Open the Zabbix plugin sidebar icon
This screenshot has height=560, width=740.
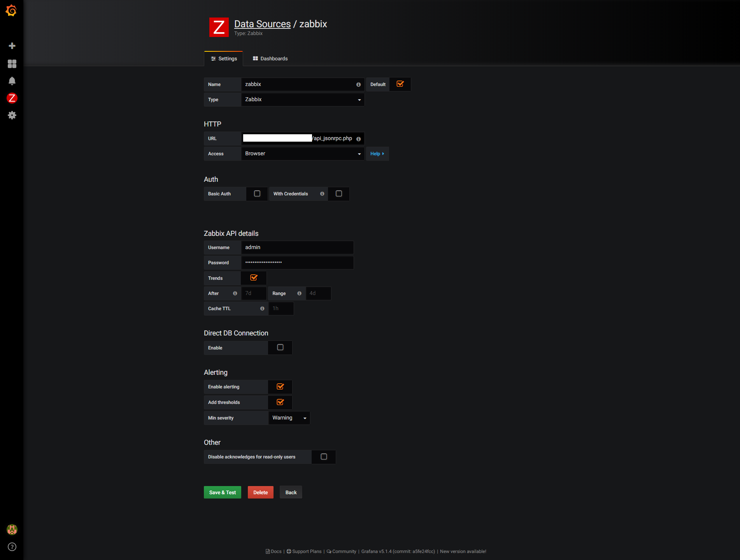[12, 98]
